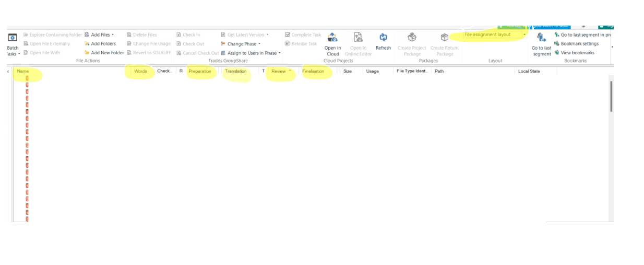Click the Check.. column header
Image resolution: width=644 pixels, height=265 pixels.
click(x=164, y=72)
